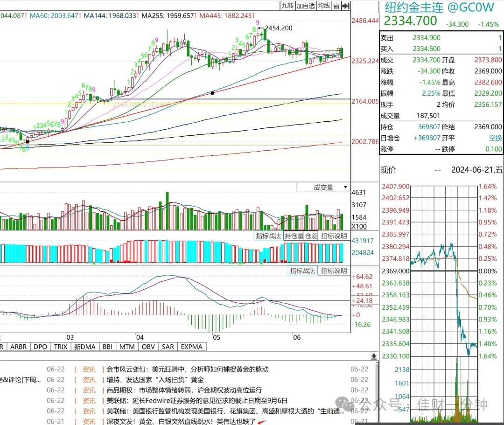Screen dimensions: 504x425
Task: Open news 美联储：美国银行监管机构发现
Action: 225,411
